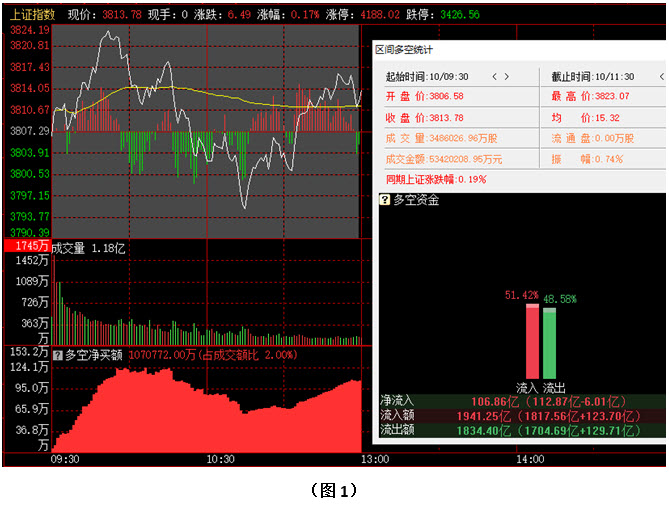The width and height of the screenshot is (669, 508).
Task: Click the 截止时间 10/11:30 field
Action: tap(593, 77)
